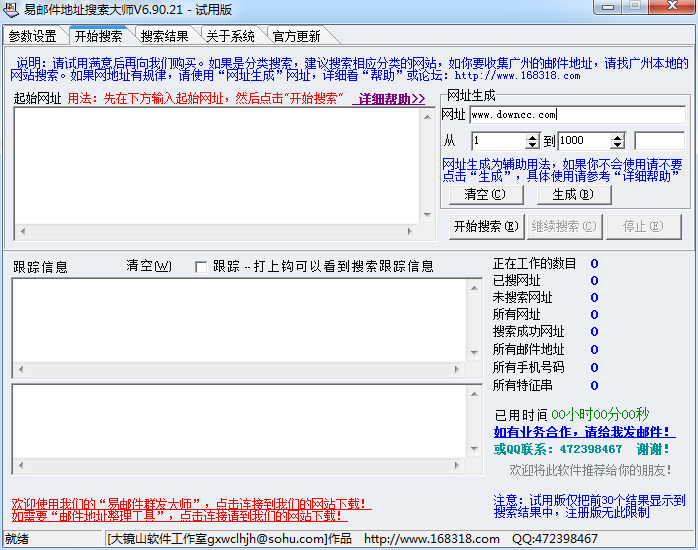The height and width of the screenshot is (550, 698).
Task: Click the 继续搜索(C) button
Action: pos(564,226)
